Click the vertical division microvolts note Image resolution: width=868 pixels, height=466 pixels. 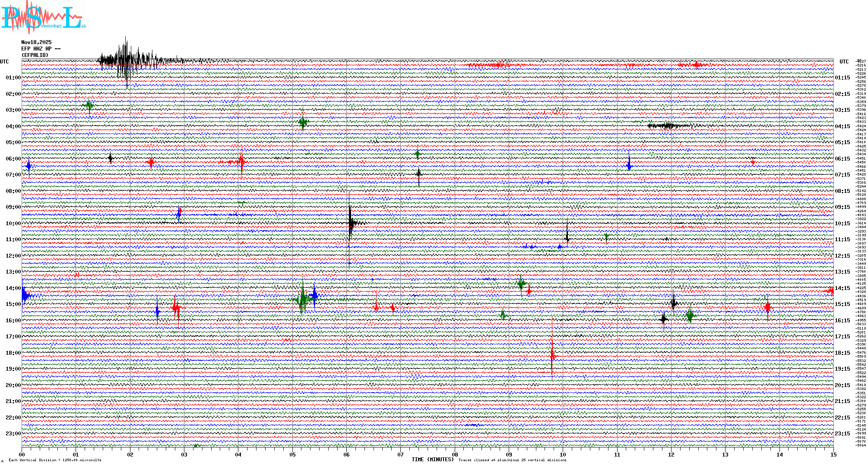coord(55,460)
